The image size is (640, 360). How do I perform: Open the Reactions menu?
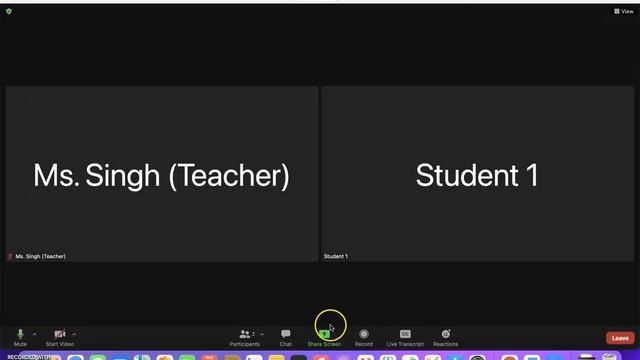coord(445,338)
